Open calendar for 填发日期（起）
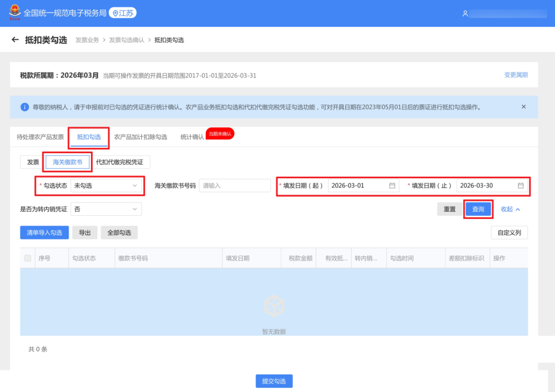Image resolution: width=555 pixels, height=392 pixels. click(x=392, y=185)
